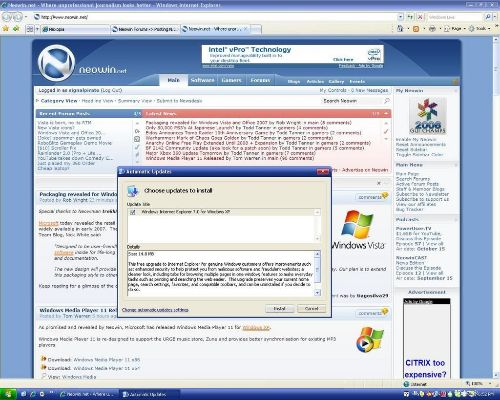
Task: Switch to the first browser tab
Action: tap(75, 29)
